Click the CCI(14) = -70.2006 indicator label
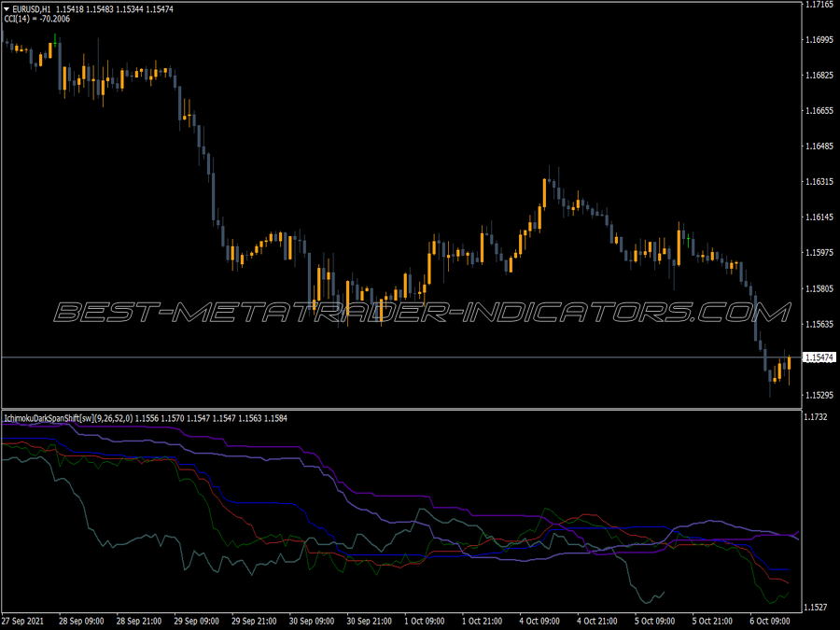Screen dimensions: 840x630 click(37, 19)
